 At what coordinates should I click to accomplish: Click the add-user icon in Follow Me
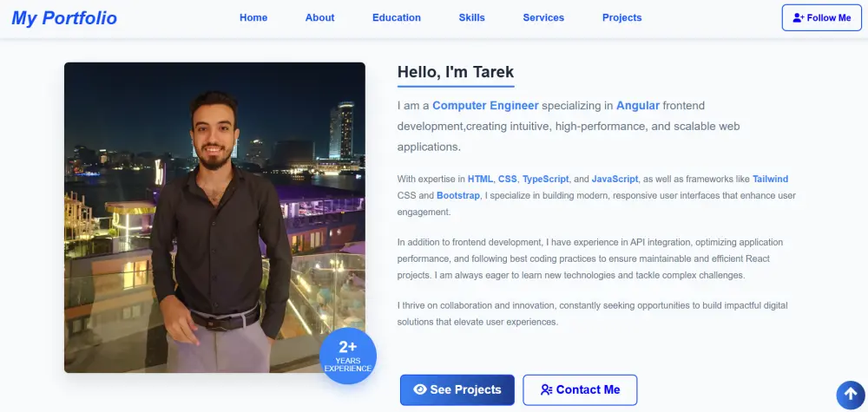[799, 17]
